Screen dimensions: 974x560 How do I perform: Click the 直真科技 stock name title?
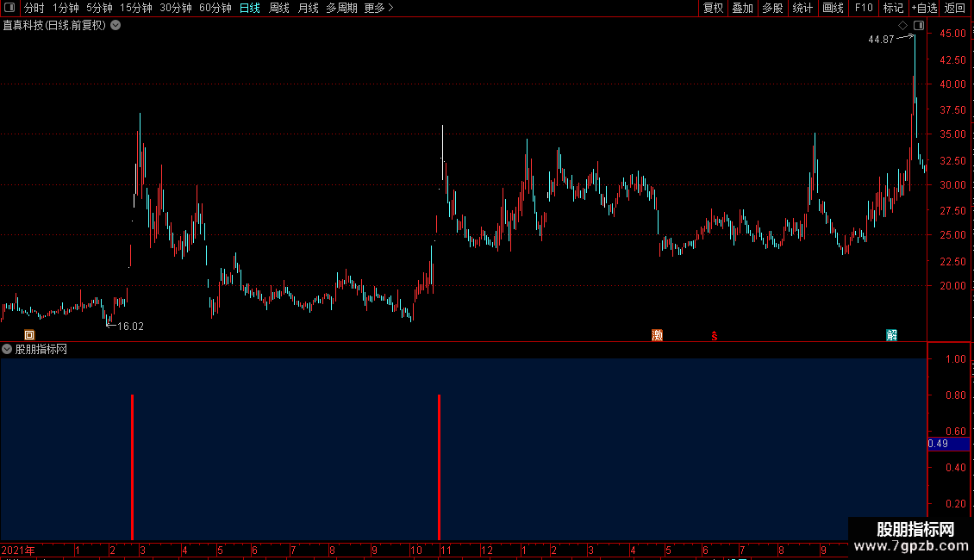point(23,26)
